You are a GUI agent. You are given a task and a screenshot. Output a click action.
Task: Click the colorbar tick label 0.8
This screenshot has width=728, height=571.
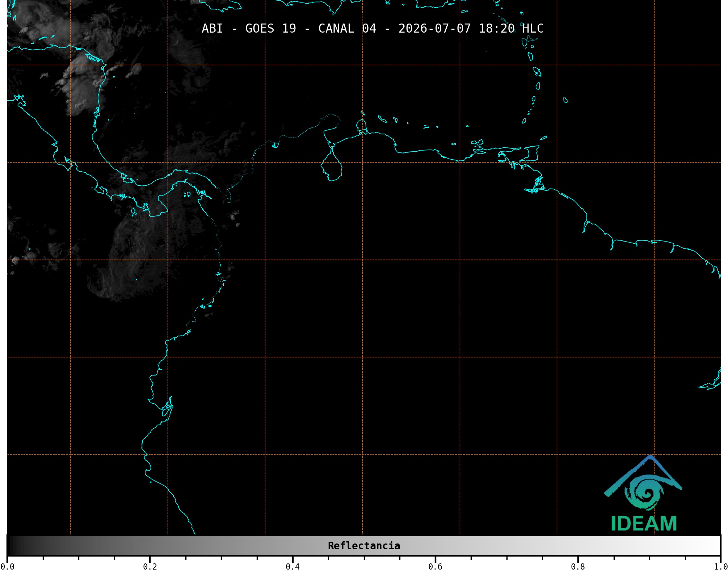tap(578, 567)
